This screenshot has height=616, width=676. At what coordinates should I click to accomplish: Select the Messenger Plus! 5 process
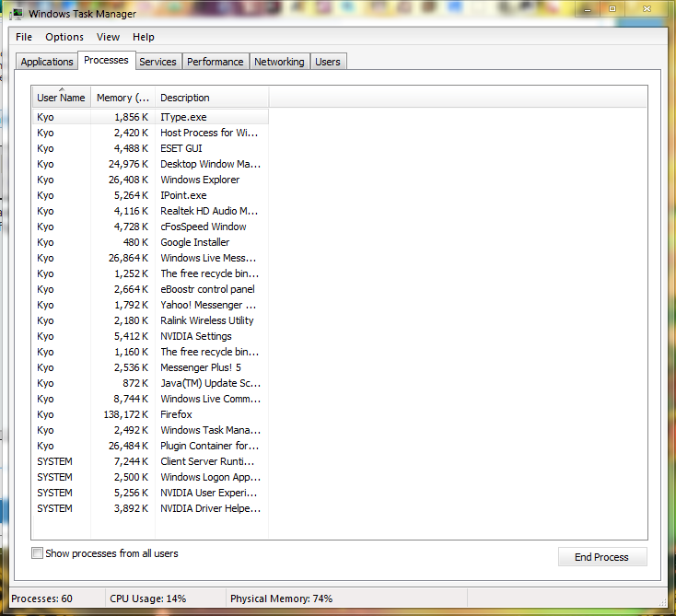click(x=150, y=367)
